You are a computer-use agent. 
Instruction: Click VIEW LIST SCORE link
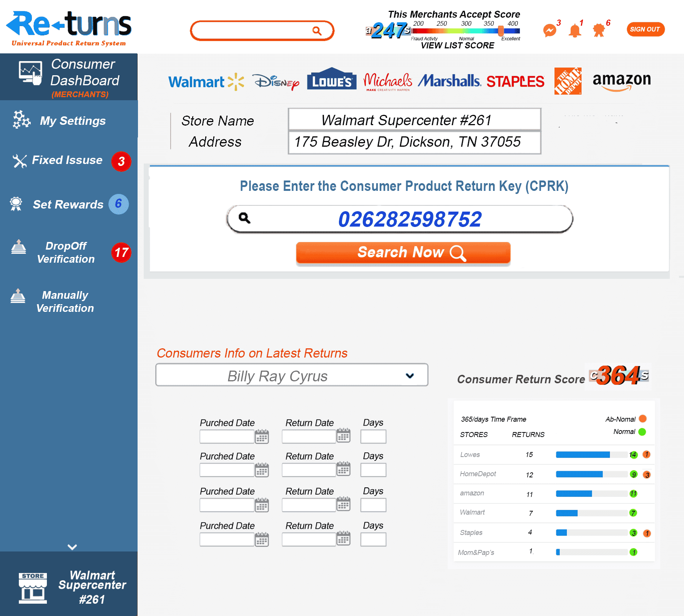[x=457, y=45]
